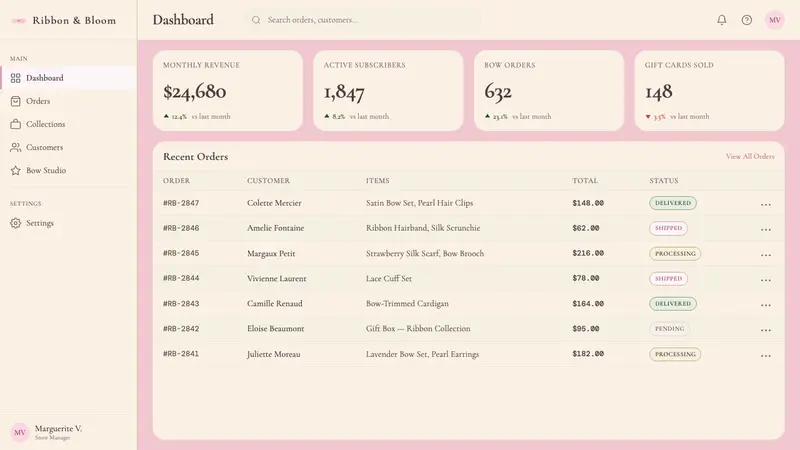Click order number #RB-2844

click(x=181, y=278)
